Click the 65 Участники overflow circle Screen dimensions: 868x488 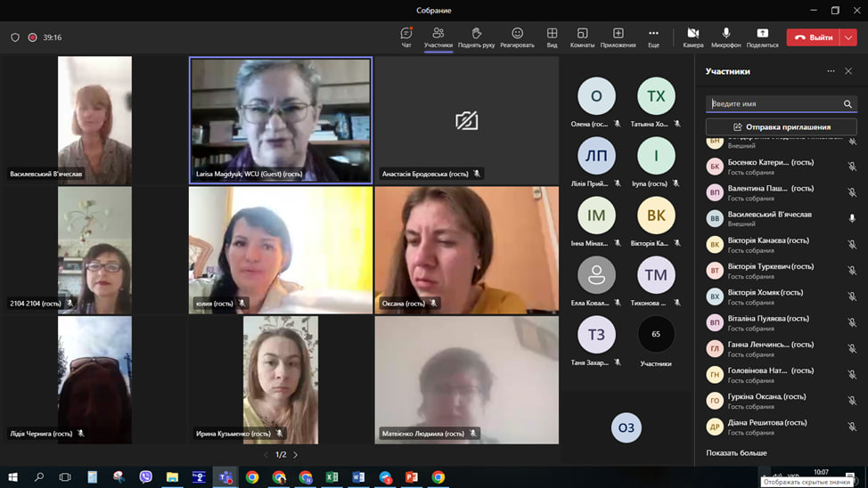tap(656, 334)
